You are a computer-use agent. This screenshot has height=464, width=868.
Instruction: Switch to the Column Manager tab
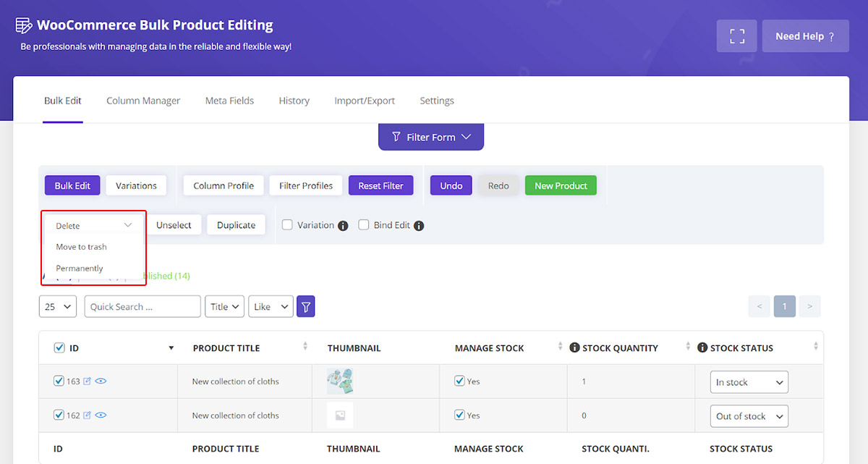(x=143, y=101)
